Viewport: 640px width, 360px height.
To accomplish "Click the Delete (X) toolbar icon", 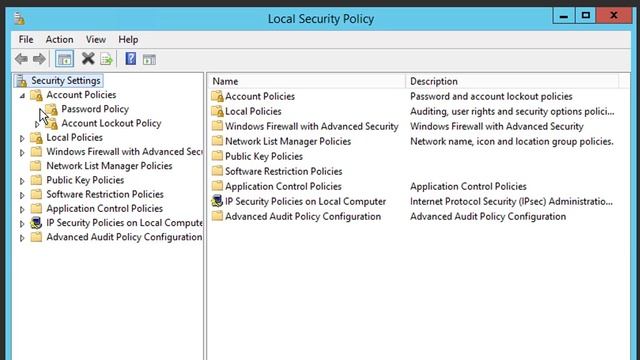I will pos(88,59).
